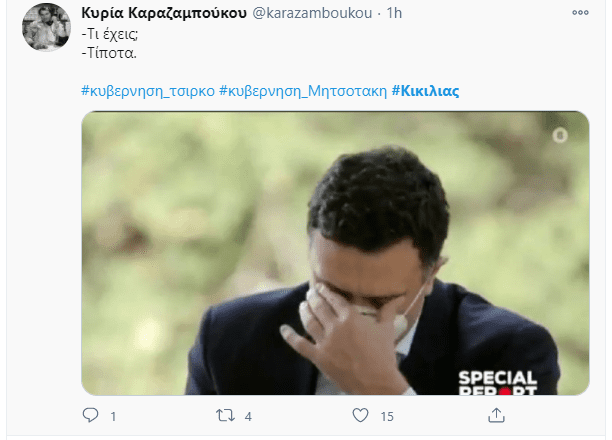The width and height of the screenshot is (612, 440).
Task: Open the bold #Κικιλιας hashtag
Action: pos(425,91)
